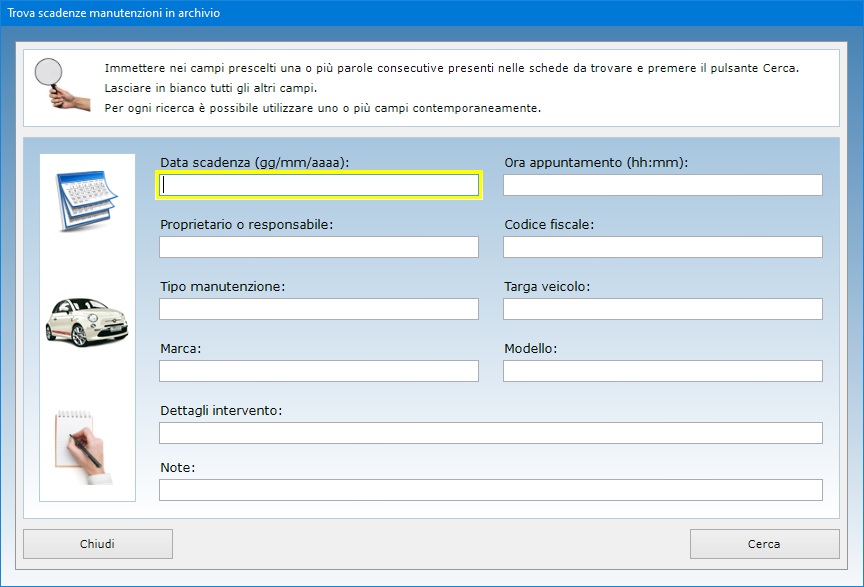Focus the Ora appuntamento input field
Viewport: 864px width, 587px height.
[663, 185]
